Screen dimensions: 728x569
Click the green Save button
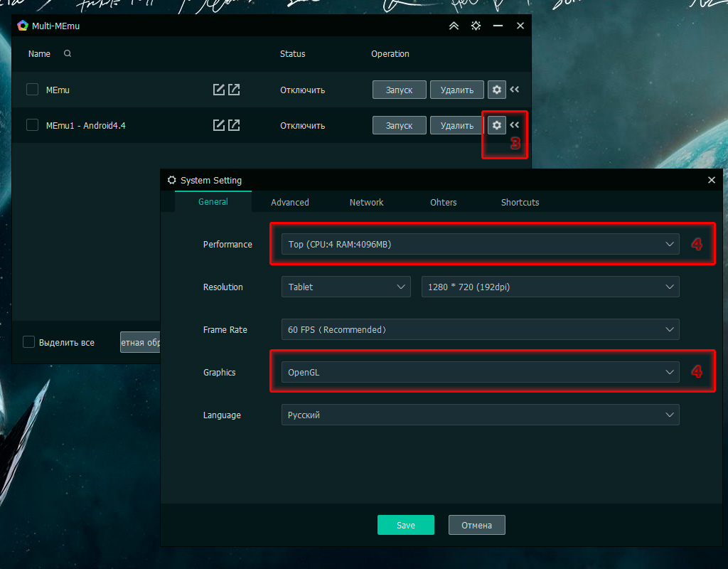click(x=406, y=525)
